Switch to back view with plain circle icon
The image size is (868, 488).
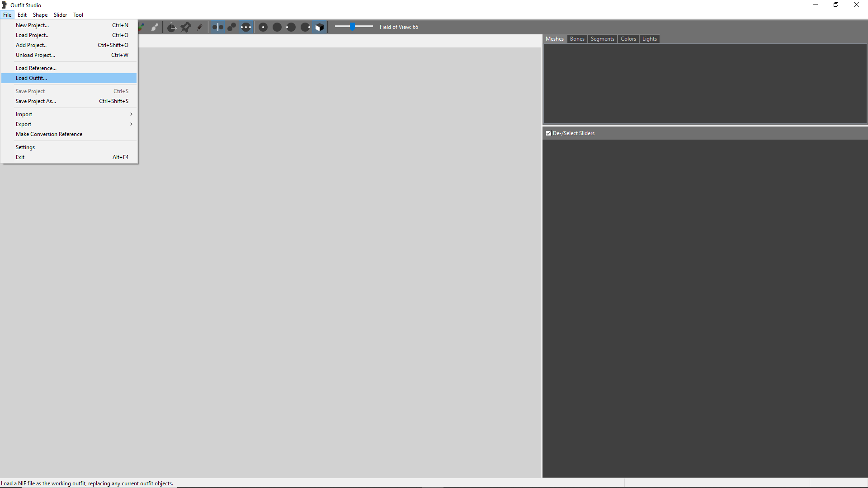pos(277,27)
